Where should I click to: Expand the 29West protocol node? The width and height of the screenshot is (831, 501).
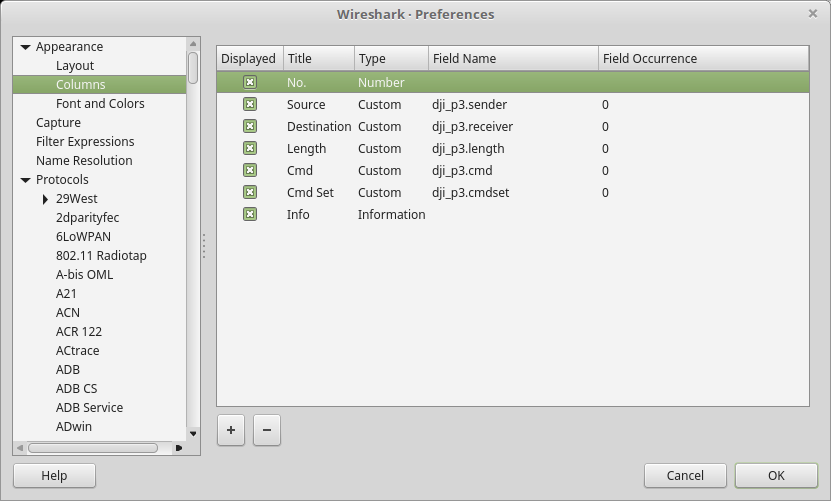pos(46,199)
